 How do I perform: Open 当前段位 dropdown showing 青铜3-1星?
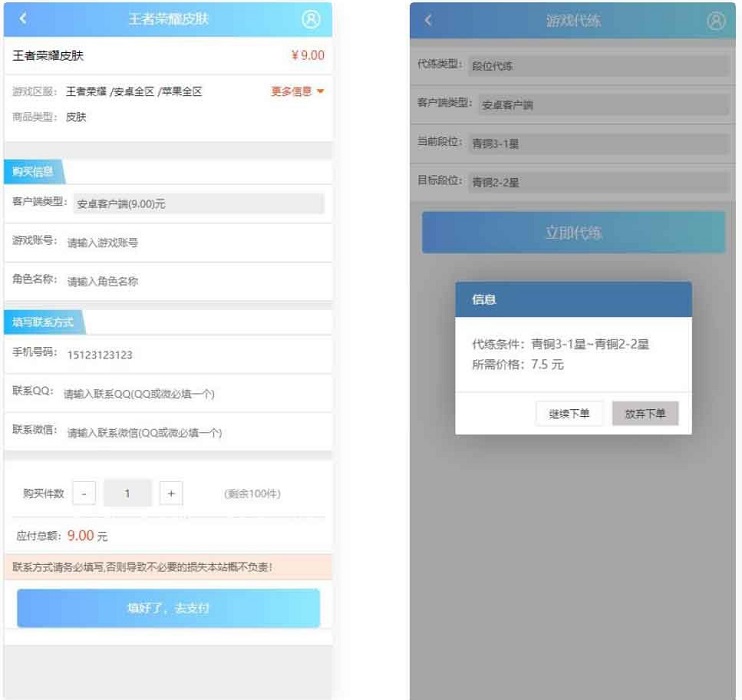pos(599,143)
